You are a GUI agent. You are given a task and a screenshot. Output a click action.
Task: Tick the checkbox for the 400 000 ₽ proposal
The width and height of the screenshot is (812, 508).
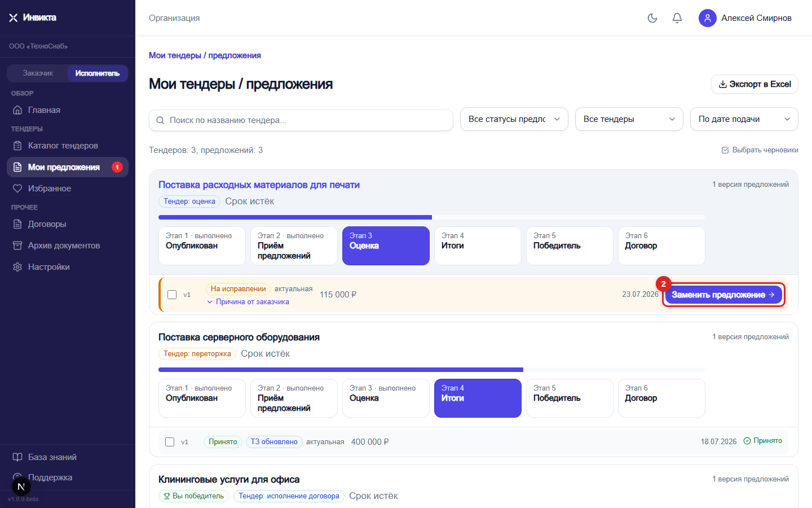click(x=170, y=442)
